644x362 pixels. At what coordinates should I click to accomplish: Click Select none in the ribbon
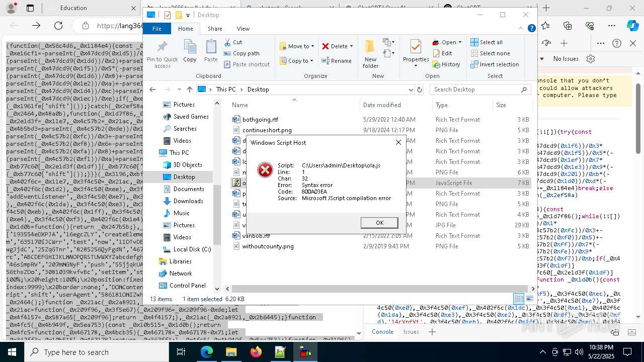490,53
